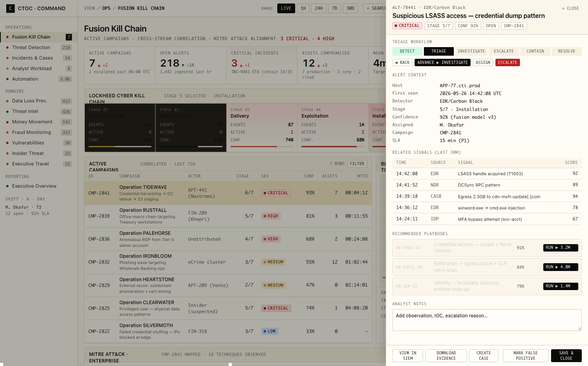Image resolution: width=588 pixels, height=366 pixels.
Task: Switch range to 24H
Action: pyautogui.click(x=319, y=8)
